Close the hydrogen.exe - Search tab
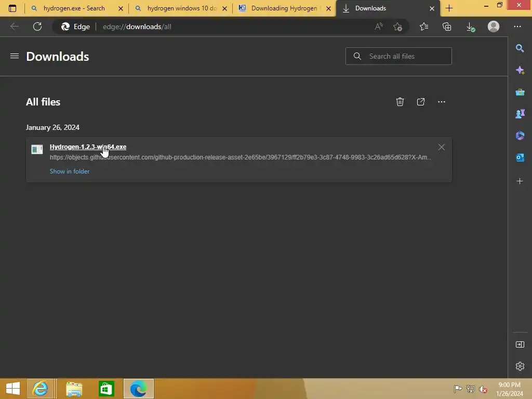Screen dimensions: 532x399 coord(121,8)
